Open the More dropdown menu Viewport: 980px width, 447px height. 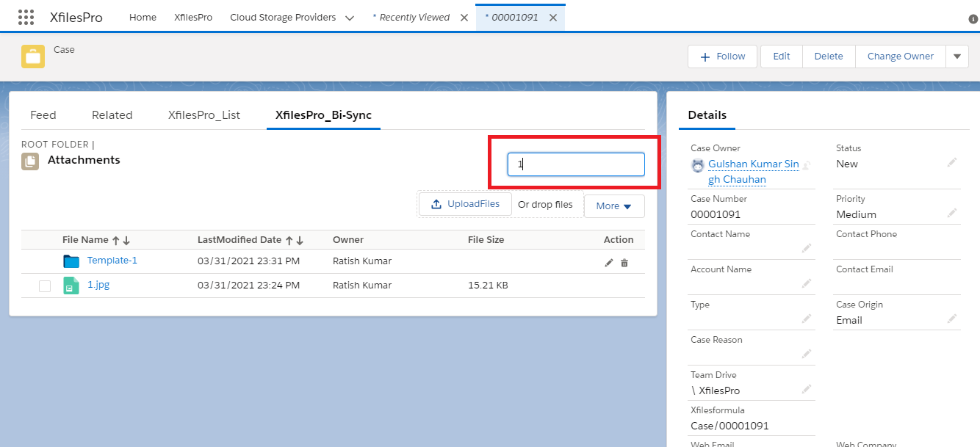pos(614,206)
